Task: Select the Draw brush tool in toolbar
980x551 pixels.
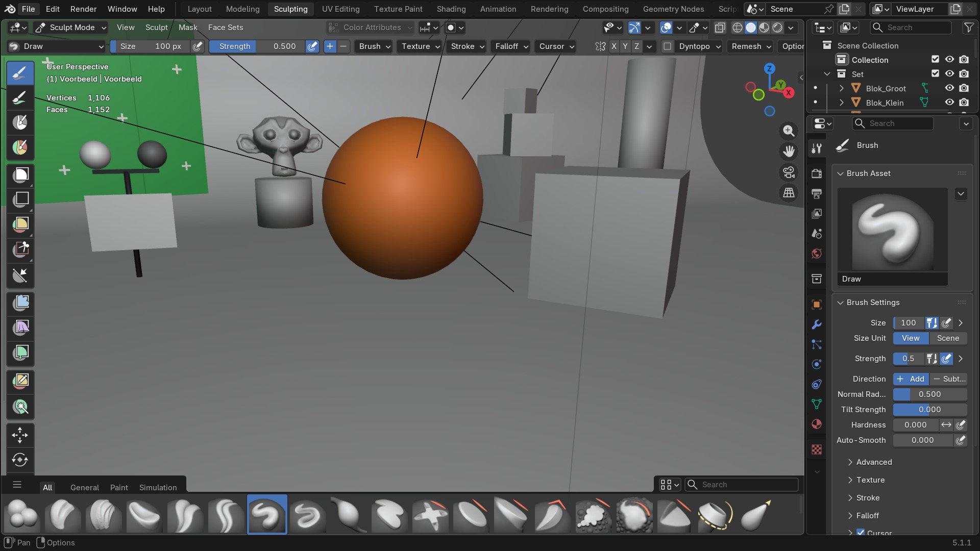Action: tap(20, 73)
